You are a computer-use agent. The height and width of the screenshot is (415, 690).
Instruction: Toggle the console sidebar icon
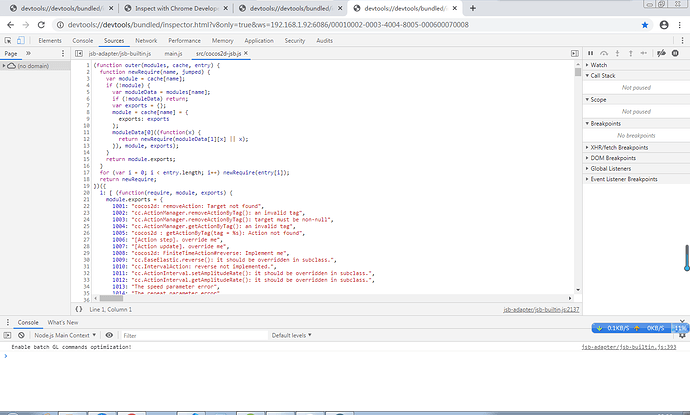coord(7,335)
